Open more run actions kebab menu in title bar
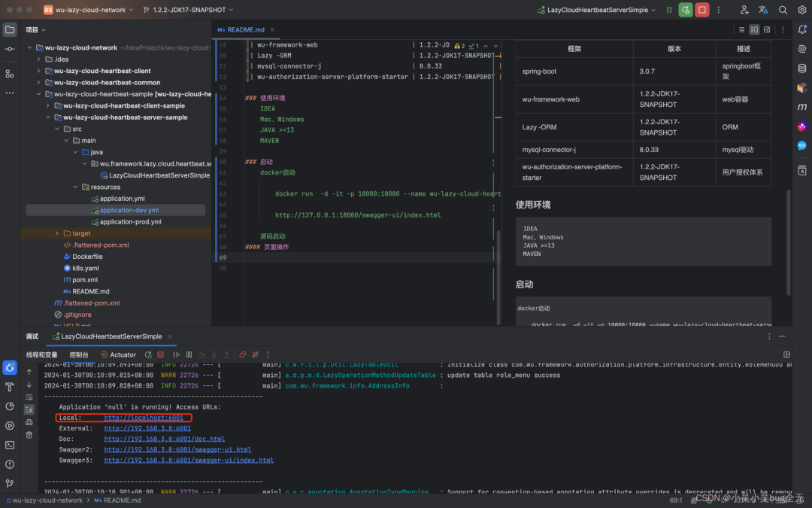Viewport: 812px width, 508px height. coord(719,10)
